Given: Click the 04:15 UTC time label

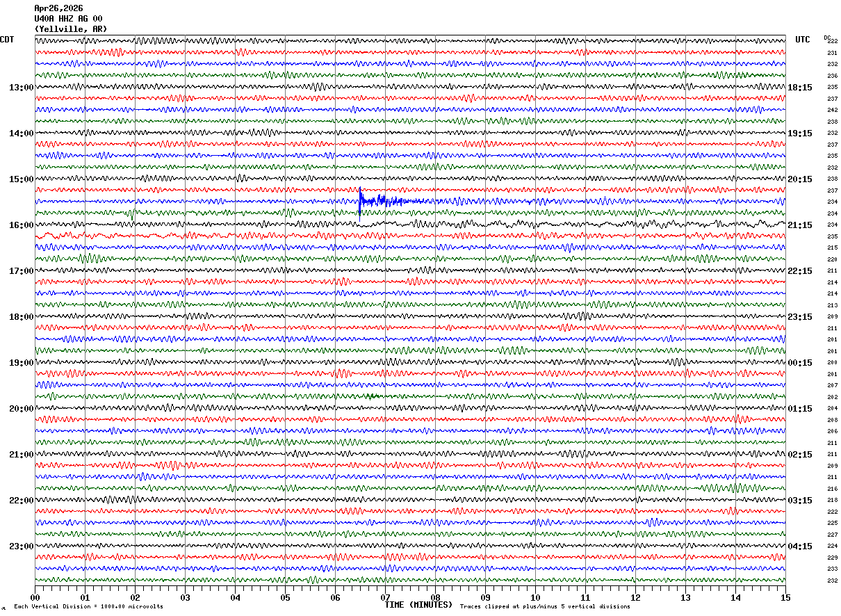Looking at the screenshot, I should (x=800, y=546).
